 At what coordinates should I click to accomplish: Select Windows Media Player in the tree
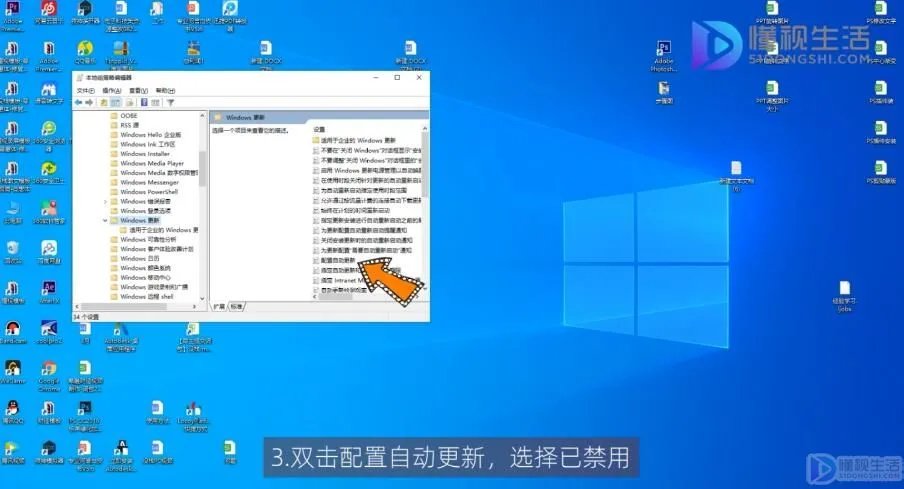147,163
